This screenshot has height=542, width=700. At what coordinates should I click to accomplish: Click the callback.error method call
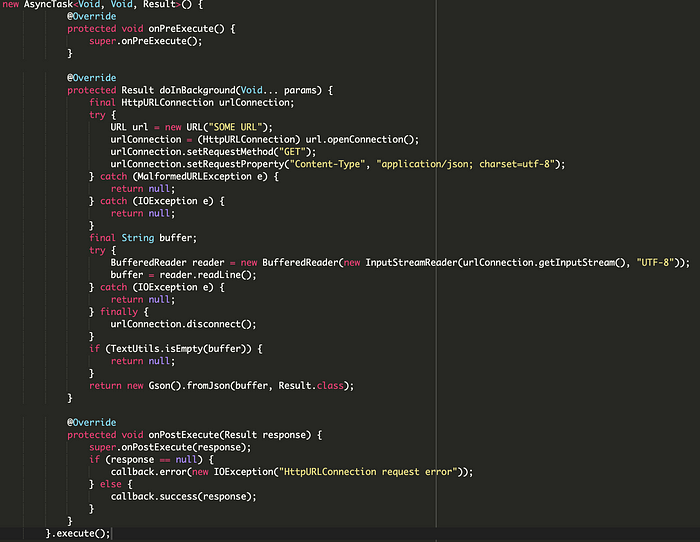149,472
